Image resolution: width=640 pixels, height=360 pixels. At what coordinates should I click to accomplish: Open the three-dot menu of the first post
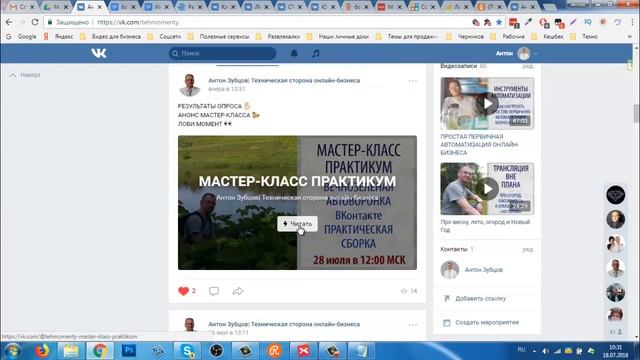pyautogui.click(x=413, y=81)
